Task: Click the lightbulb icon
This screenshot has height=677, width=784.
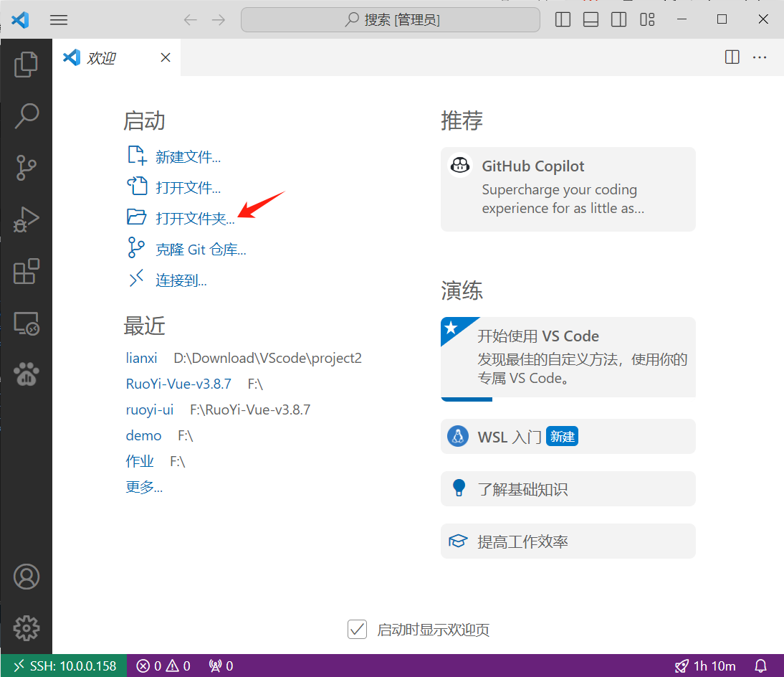Action: click(459, 488)
